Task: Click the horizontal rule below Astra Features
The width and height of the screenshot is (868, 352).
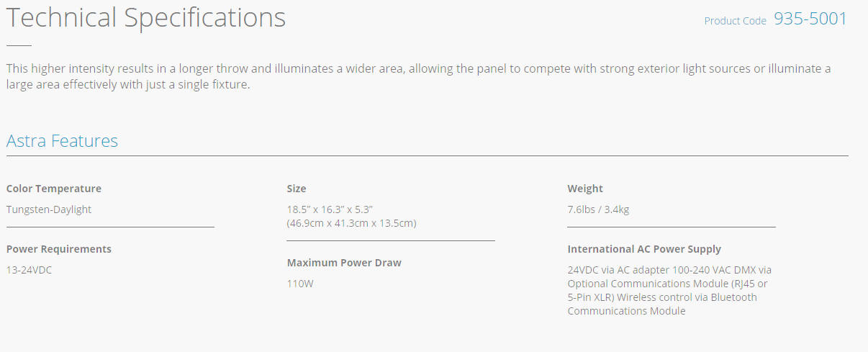Action: (x=427, y=155)
